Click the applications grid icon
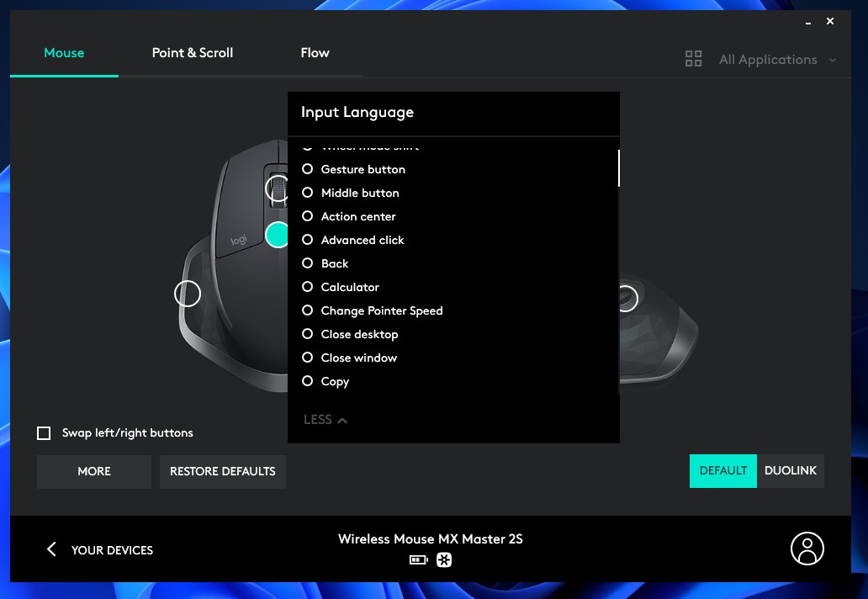868x599 pixels. point(694,59)
